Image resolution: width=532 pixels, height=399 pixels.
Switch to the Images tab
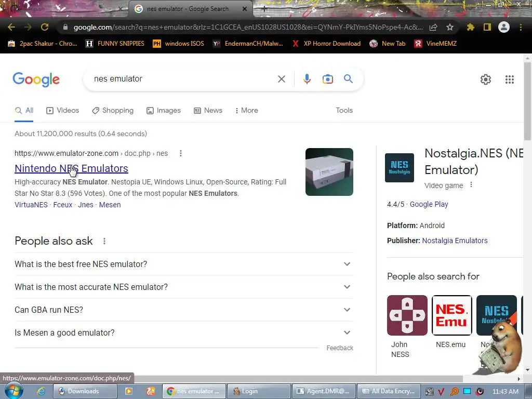pyautogui.click(x=164, y=110)
